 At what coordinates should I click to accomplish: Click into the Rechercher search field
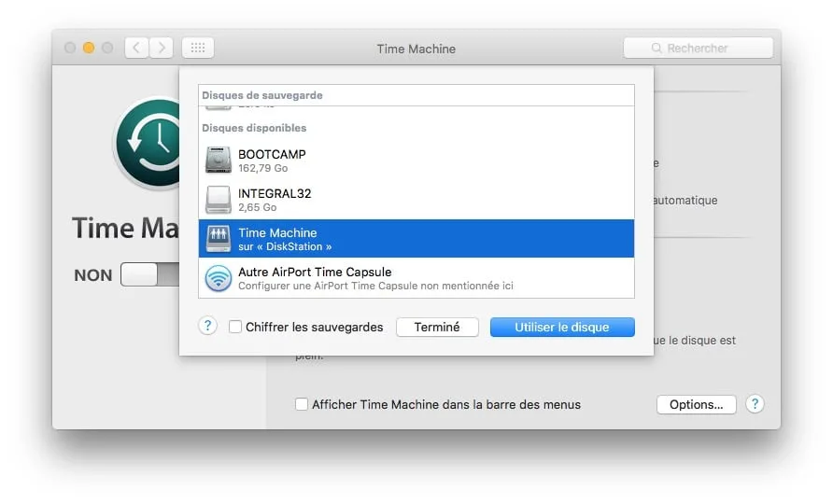tap(699, 48)
